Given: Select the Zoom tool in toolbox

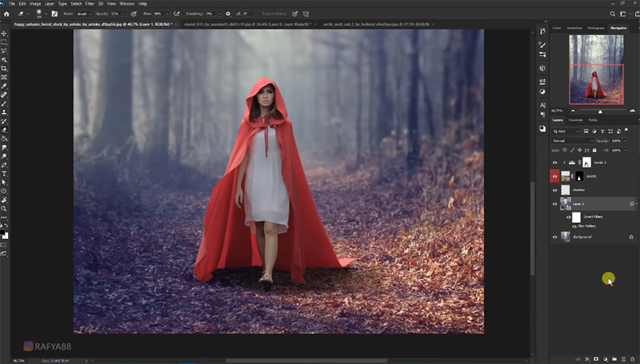Looking at the screenshot, I should point(4,209).
